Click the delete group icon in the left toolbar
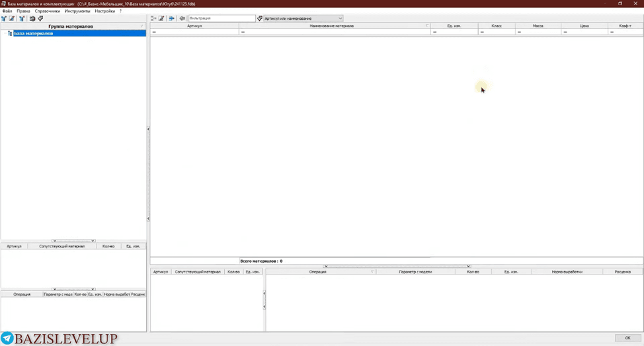644x346 pixels. tap(22, 19)
